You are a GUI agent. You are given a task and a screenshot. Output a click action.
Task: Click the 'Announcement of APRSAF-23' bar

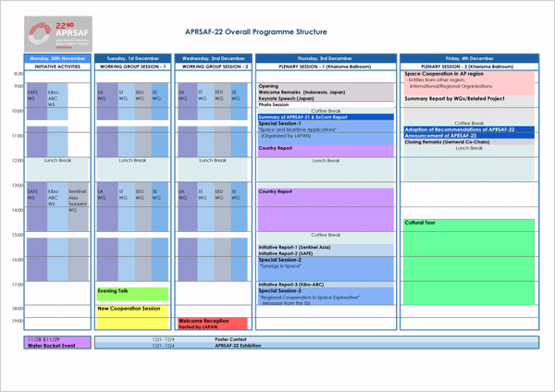coord(469,136)
